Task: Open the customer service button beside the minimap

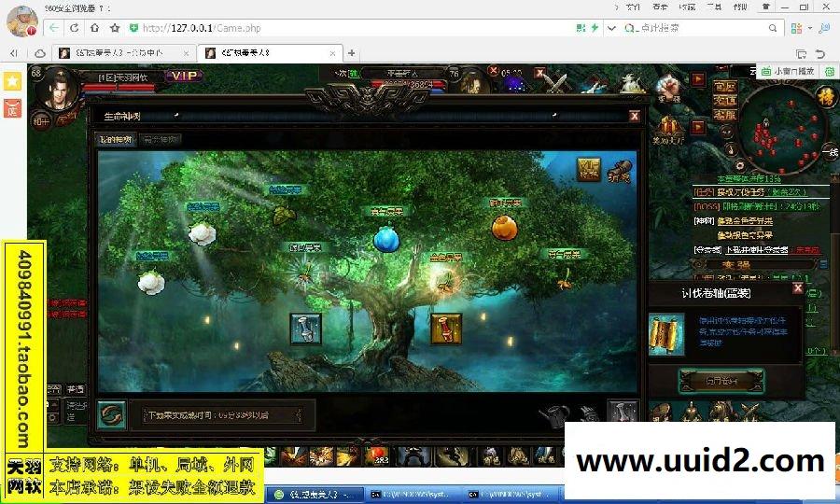Action: pos(725,115)
